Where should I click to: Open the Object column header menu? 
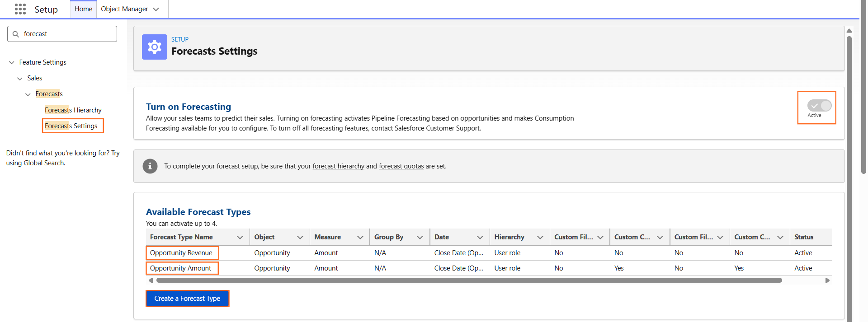pyautogui.click(x=300, y=237)
